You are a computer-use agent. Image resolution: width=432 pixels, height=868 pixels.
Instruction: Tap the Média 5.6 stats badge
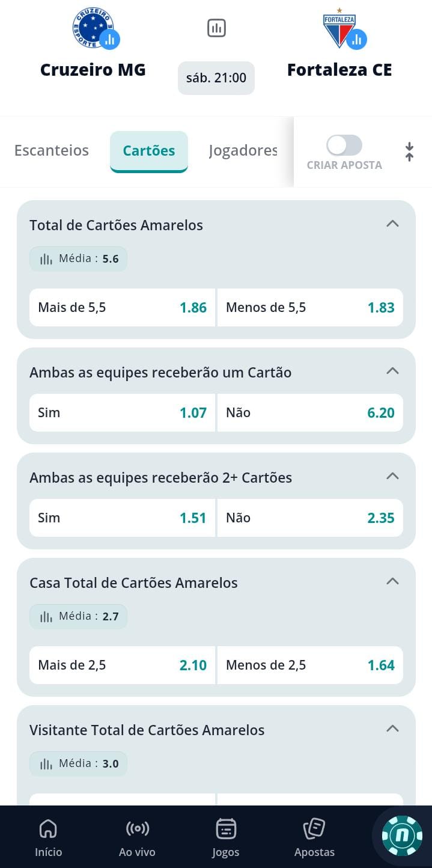[x=78, y=259]
